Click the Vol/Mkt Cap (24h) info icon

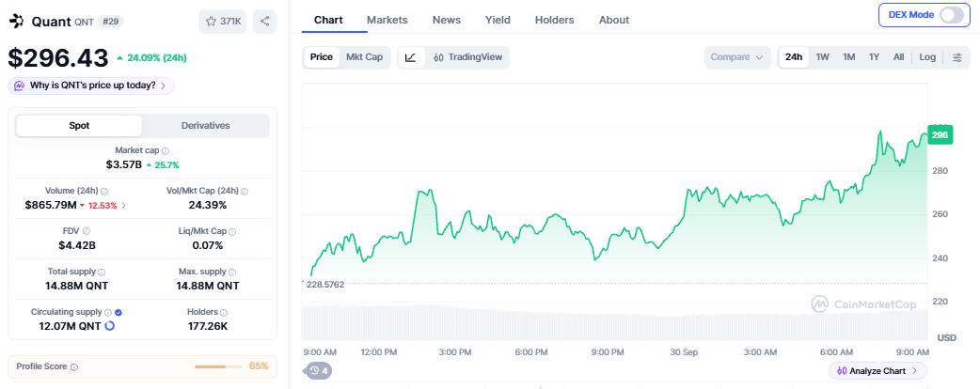click(245, 192)
